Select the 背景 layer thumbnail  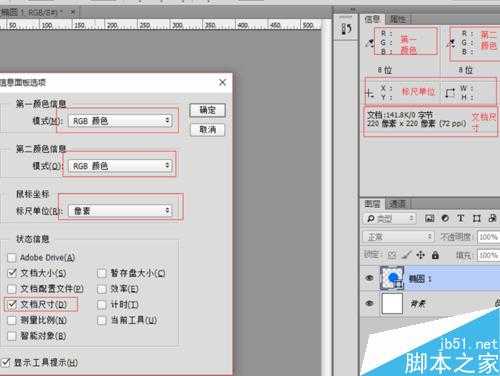(392, 303)
